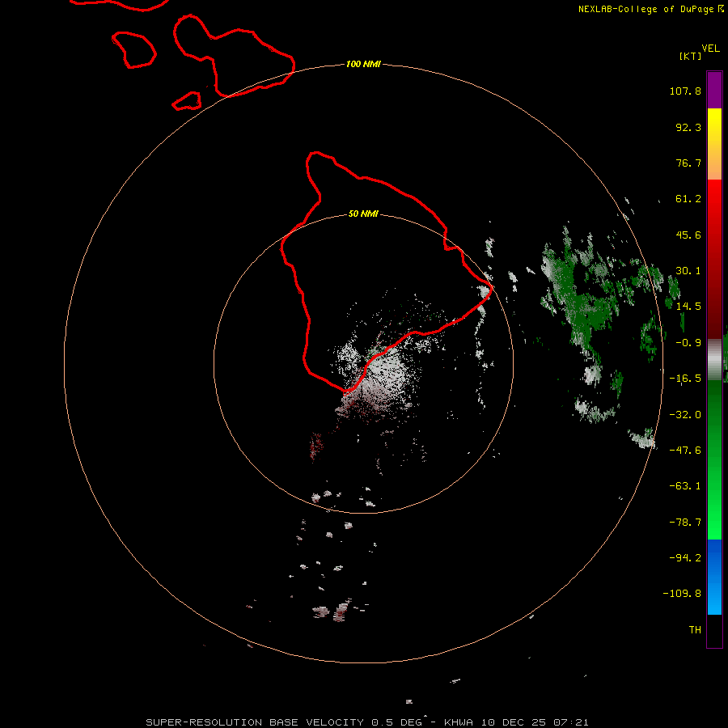The image size is (728, 728).
Task: Click the -109.8 velocity scale value
Action: [682, 594]
